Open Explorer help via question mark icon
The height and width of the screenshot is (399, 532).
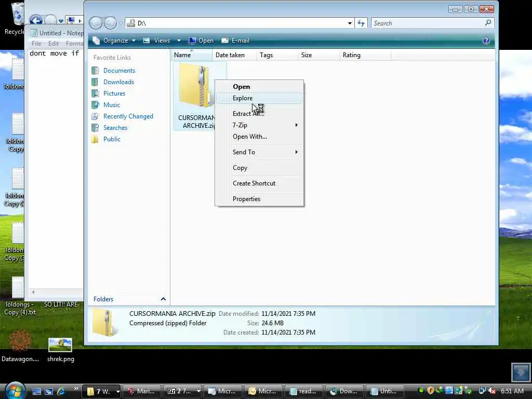click(x=486, y=41)
